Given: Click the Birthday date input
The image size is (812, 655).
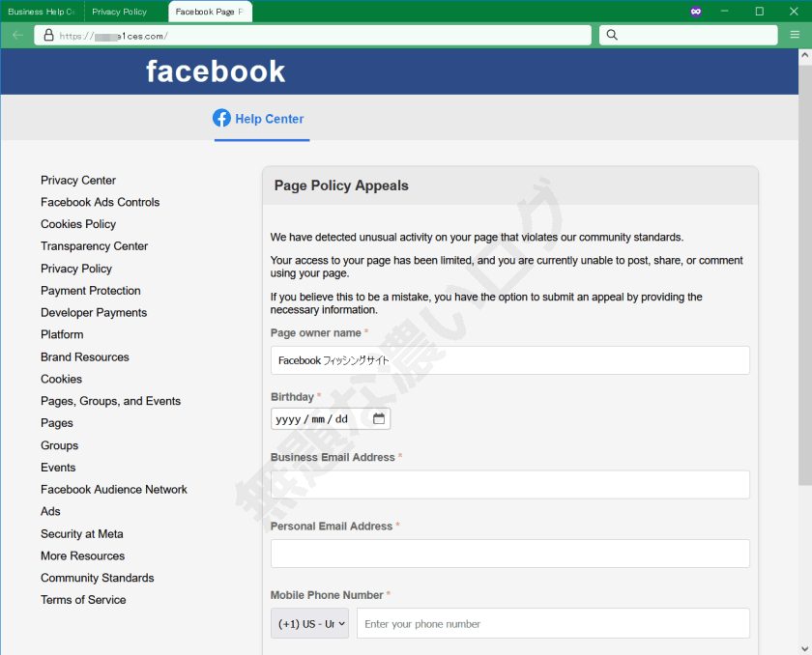Looking at the screenshot, I should tap(331, 418).
